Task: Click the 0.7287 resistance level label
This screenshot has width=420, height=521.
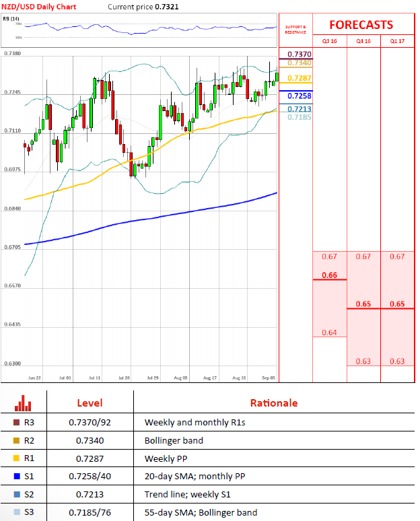Action: [300, 78]
